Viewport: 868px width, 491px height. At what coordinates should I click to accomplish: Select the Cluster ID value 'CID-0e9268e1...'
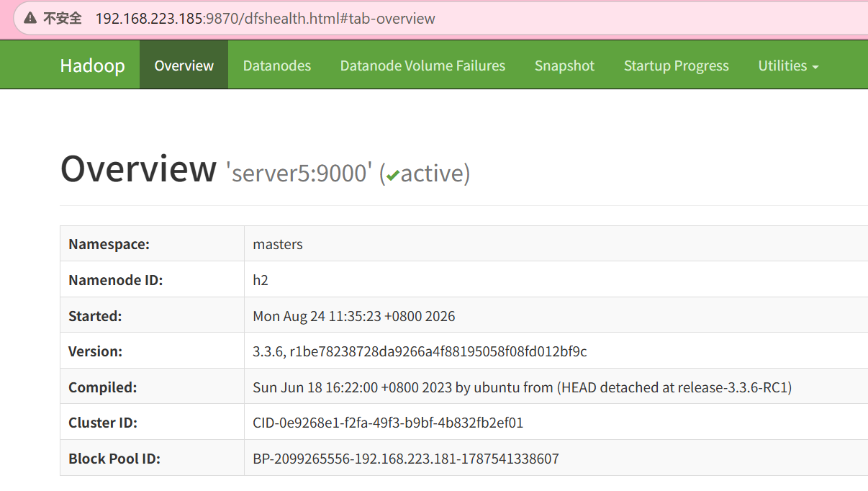[388, 423]
